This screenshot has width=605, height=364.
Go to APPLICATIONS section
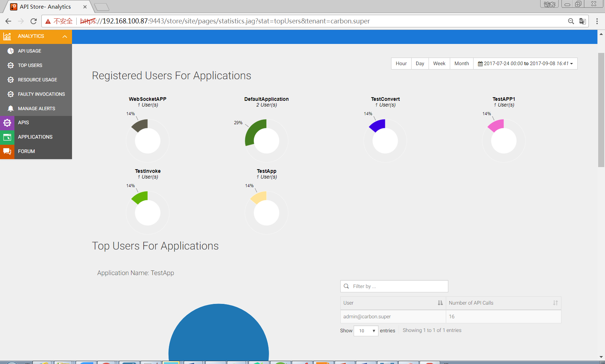[35, 137]
